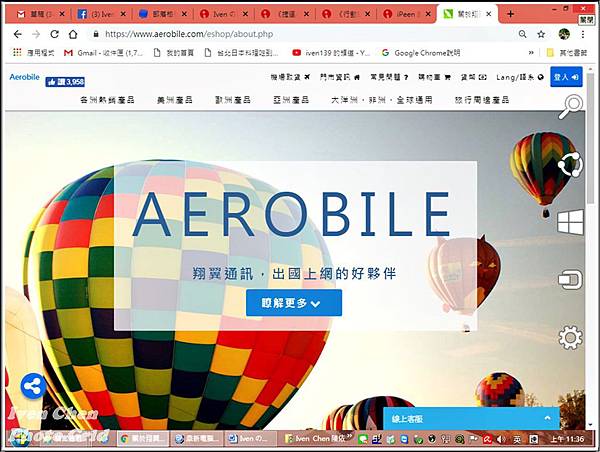Open the Windows Start orb
This screenshot has width=600, height=452.
19,439
